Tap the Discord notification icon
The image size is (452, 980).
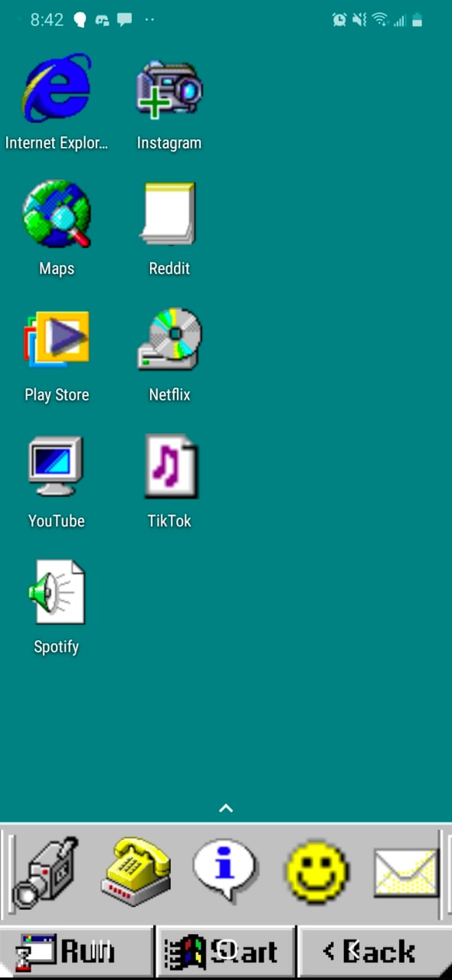102,20
